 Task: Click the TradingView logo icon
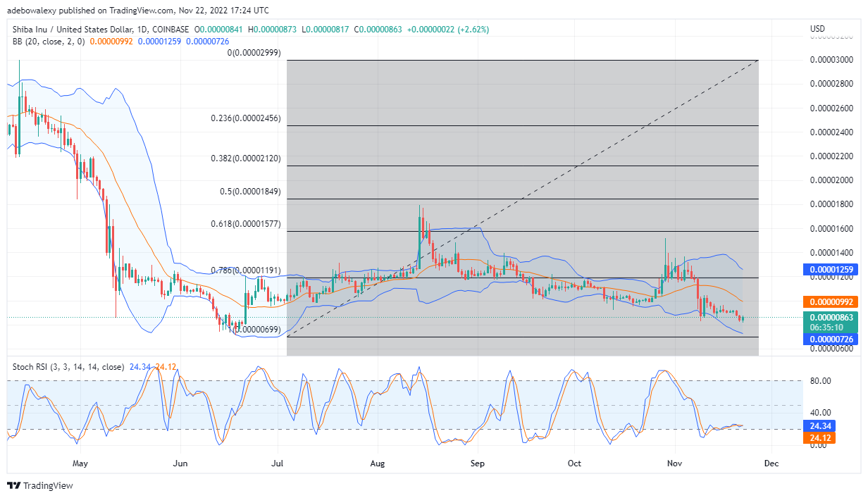14,485
